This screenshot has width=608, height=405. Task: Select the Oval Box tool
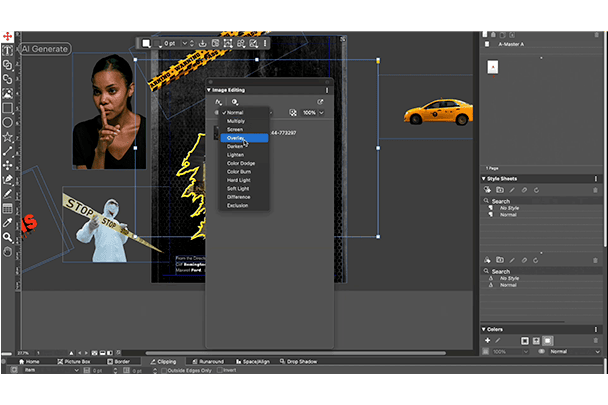click(7, 122)
